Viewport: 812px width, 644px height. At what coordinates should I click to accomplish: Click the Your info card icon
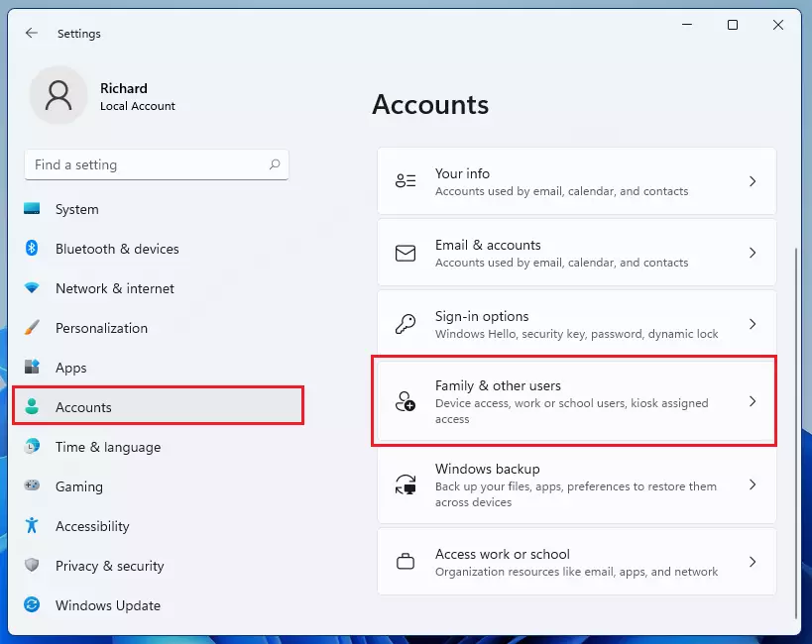click(x=406, y=181)
